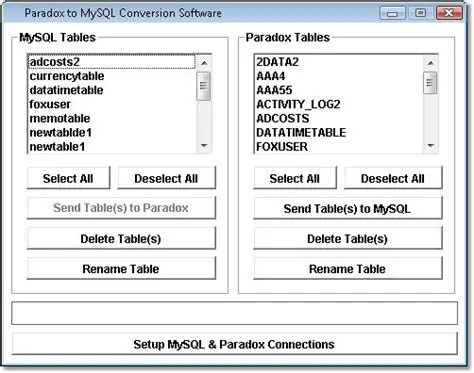This screenshot has height=373, width=474.
Task: Click Select All under MySQL Tables
Action: point(68,178)
